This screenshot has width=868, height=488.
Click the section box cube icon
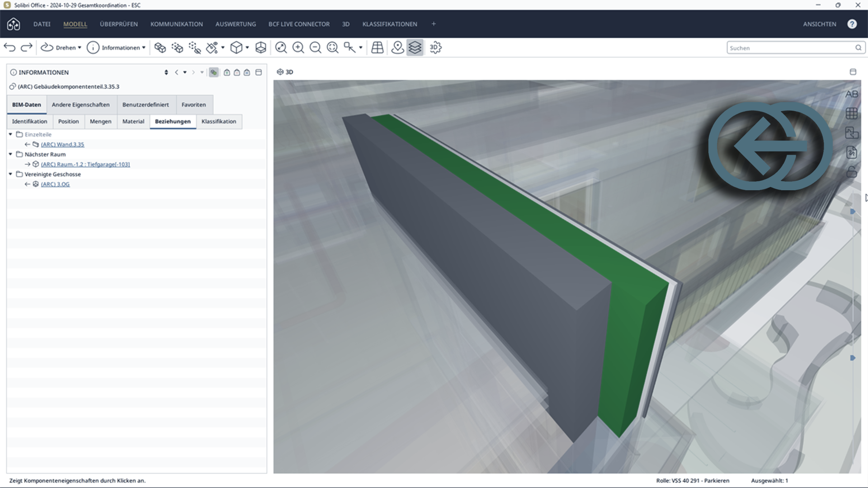coord(261,47)
